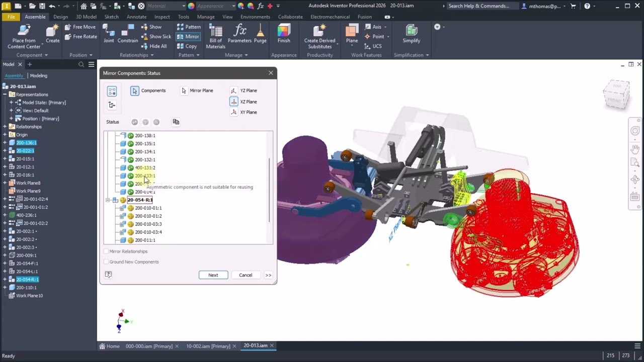644x362 pixels.
Task: Toggle status icon of 200-010-01:1
Action: [130, 208]
